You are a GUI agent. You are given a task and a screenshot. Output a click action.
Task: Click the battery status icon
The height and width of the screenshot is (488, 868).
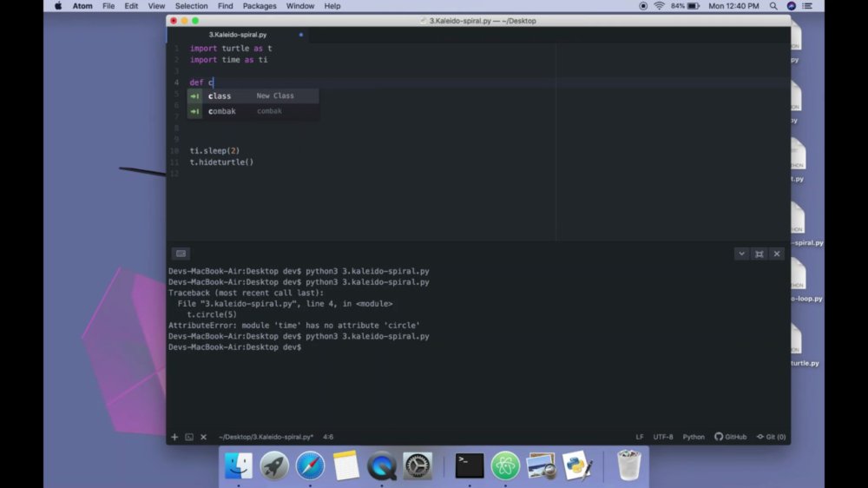[x=694, y=6]
